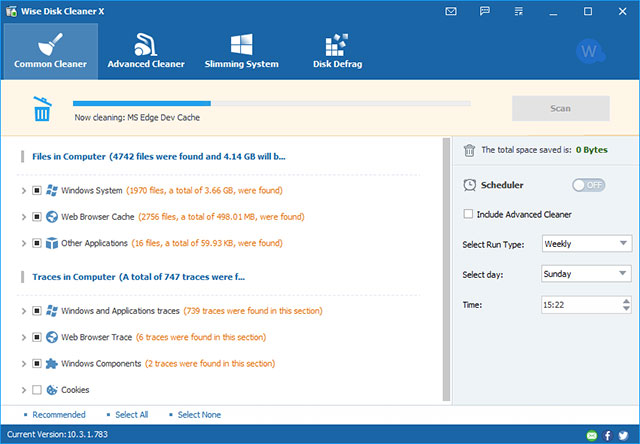The height and width of the screenshot is (444, 640).
Task: Click the trash can cleaning icon
Action: click(x=42, y=109)
